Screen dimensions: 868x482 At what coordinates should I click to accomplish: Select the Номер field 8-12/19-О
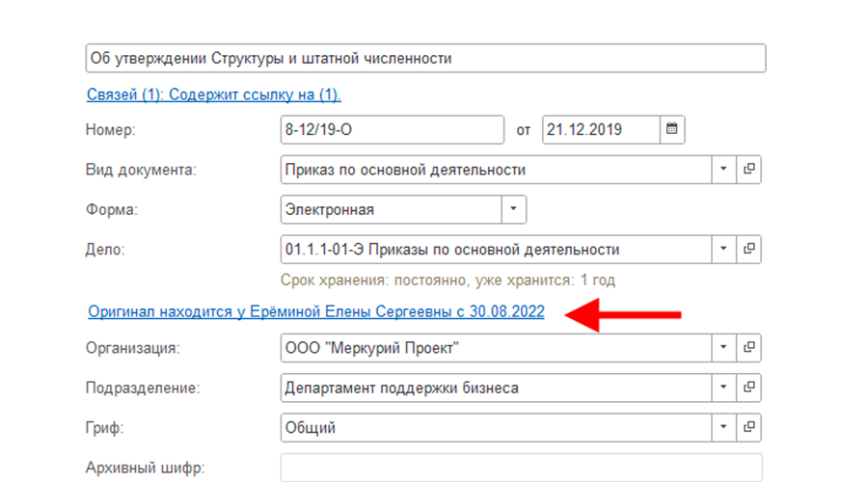tap(393, 129)
